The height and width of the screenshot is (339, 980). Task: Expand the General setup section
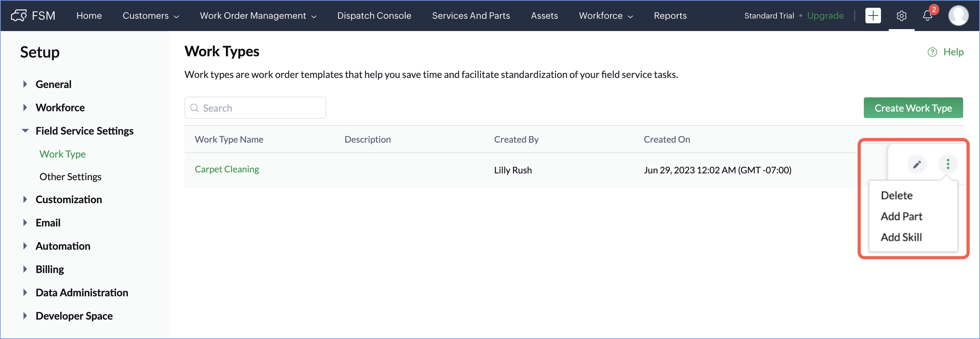coord(25,84)
